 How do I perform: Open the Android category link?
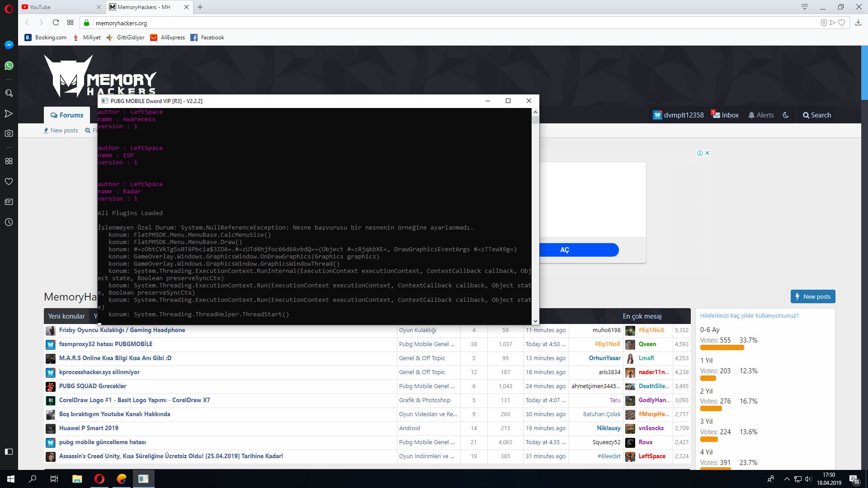tap(409, 428)
